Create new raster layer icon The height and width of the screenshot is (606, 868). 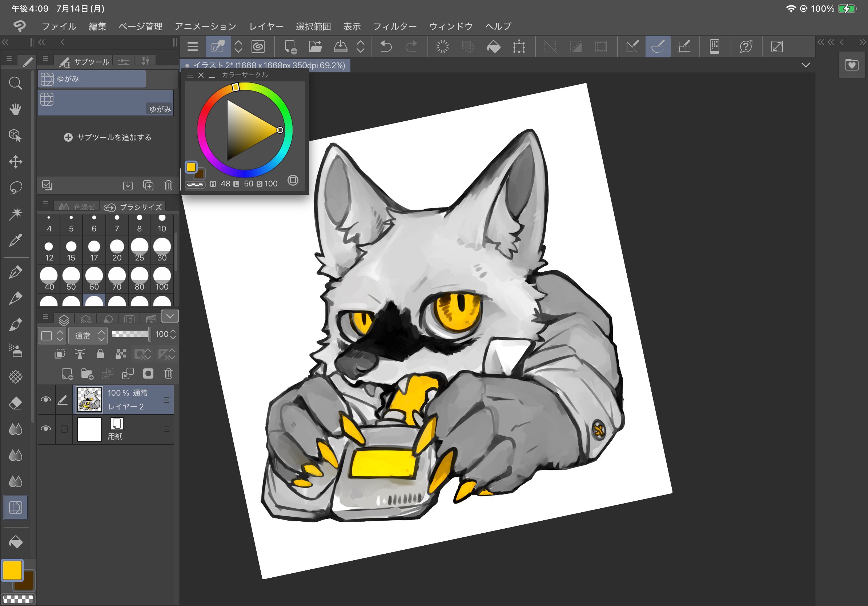tap(67, 374)
